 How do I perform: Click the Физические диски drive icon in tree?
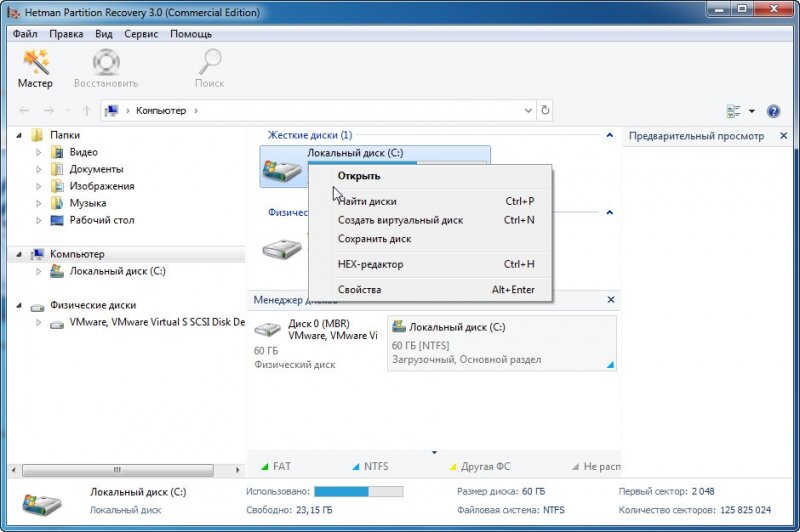click(x=37, y=307)
